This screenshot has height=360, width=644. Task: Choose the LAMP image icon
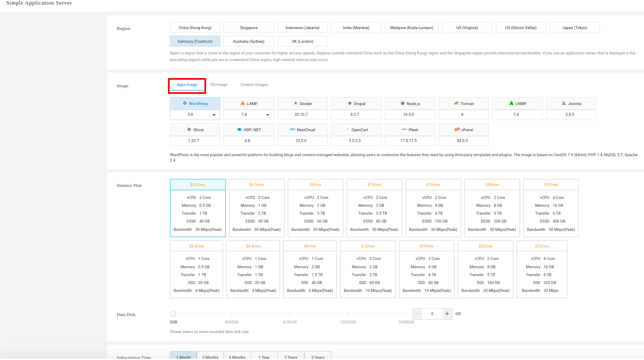[x=243, y=103]
